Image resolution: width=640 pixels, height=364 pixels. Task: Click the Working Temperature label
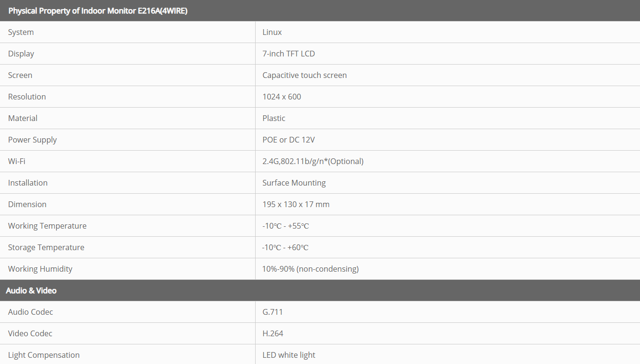tap(47, 226)
